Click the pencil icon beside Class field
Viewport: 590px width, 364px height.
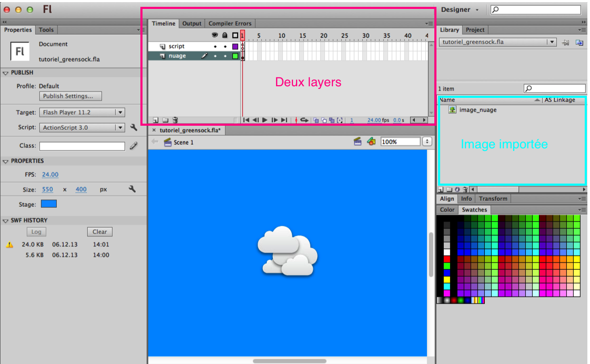tap(134, 146)
